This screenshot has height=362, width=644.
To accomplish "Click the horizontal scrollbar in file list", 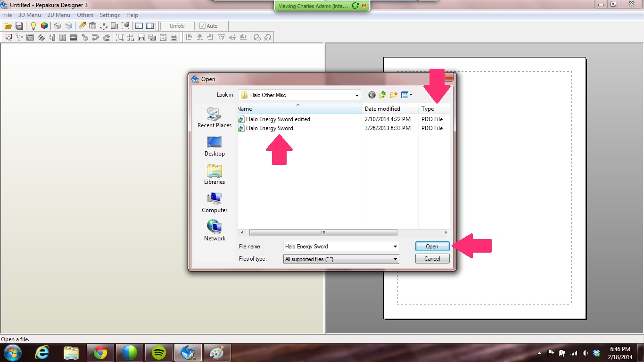I will 323,233.
